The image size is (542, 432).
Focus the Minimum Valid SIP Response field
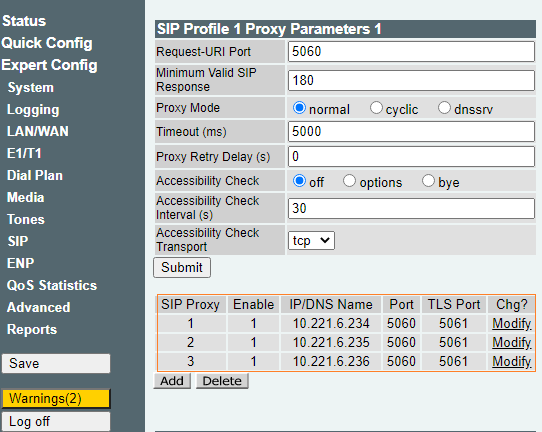411,80
